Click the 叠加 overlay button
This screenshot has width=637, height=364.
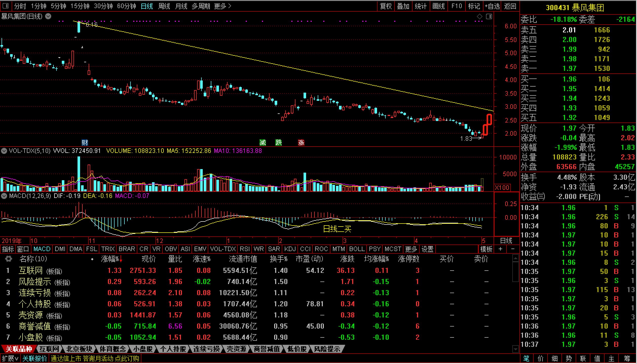tap(403, 6)
